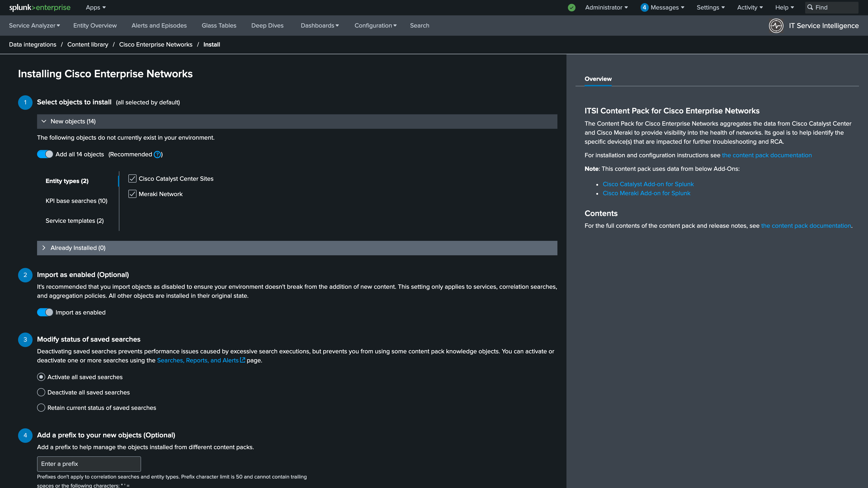Open content pack documentation link under Contents
Image resolution: width=868 pixels, height=488 pixels.
coord(806,226)
